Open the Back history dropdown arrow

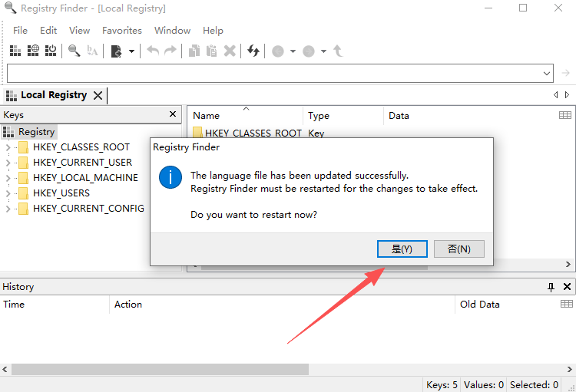click(293, 51)
